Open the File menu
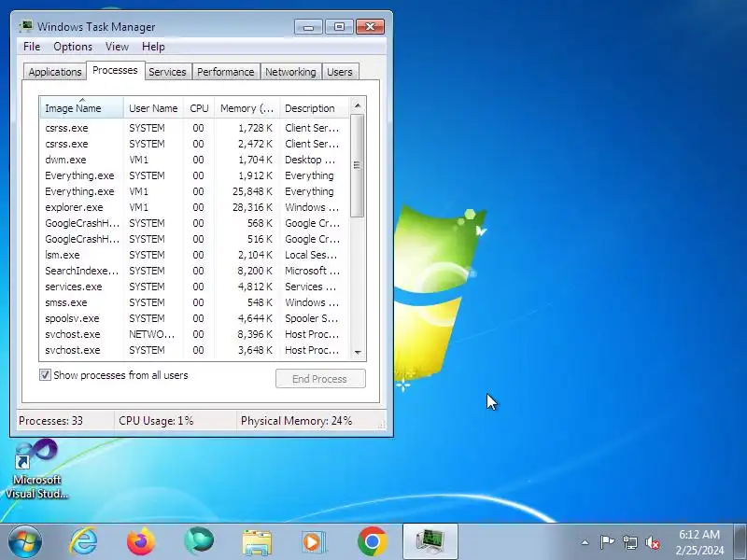This screenshot has width=747, height=560. (32, 47)
